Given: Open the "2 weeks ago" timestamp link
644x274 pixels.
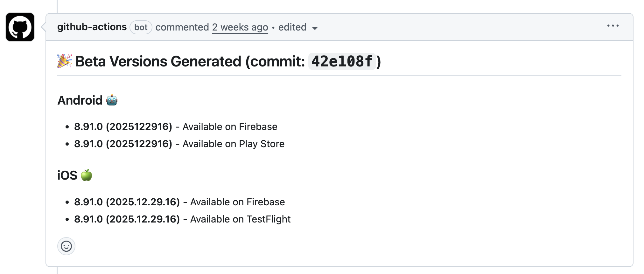Looking at the screenshot, I should pyautogui.click(x=240, y=27).
